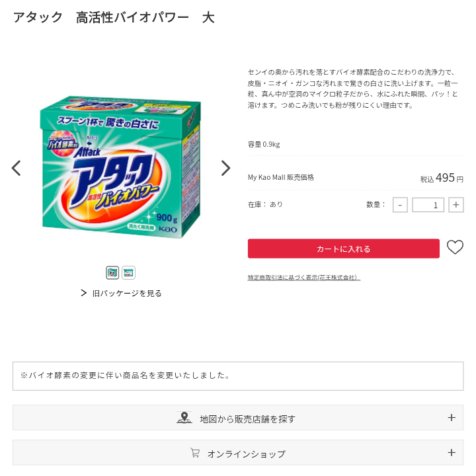Screen dimensions: 476x476
Task: Go to previous product image arrow
Action: [16, 168]
